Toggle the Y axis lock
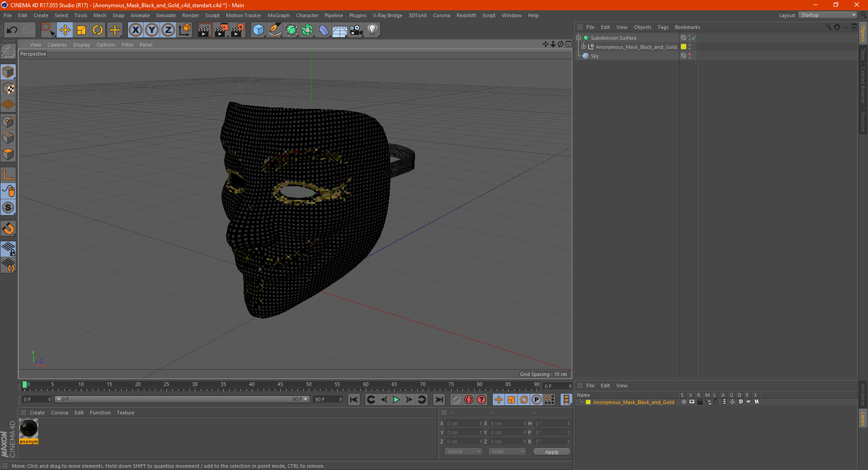Image resolution: width=868 pixels, height=470 pixels. coord(152,30)
